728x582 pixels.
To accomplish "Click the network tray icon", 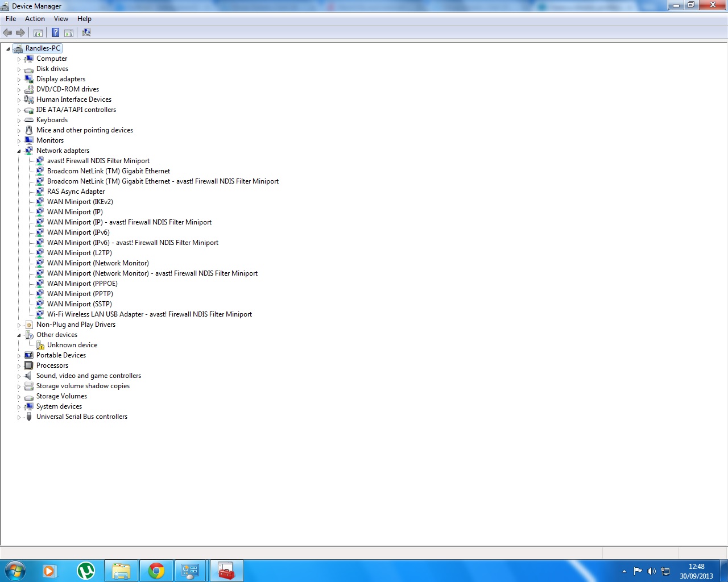I will (x=665, y=571).
